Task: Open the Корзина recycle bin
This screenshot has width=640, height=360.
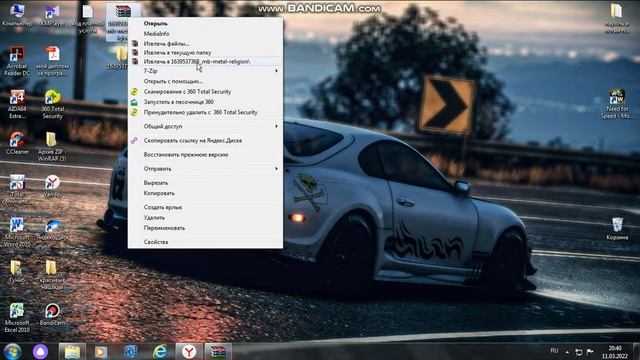Action: (617, 229)
